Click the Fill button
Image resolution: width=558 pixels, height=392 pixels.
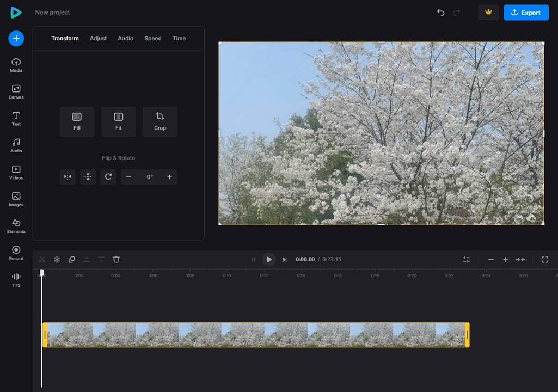[x=77, y=122]
